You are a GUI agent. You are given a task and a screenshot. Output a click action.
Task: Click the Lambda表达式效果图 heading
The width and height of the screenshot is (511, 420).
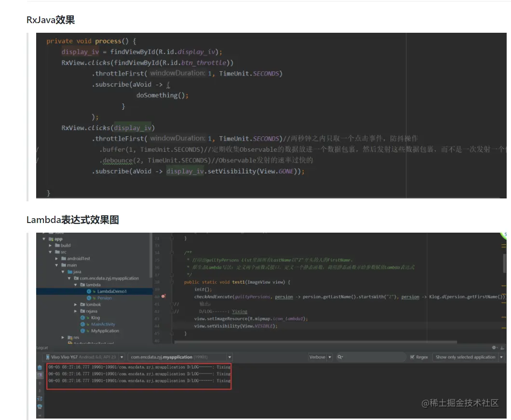73,220
